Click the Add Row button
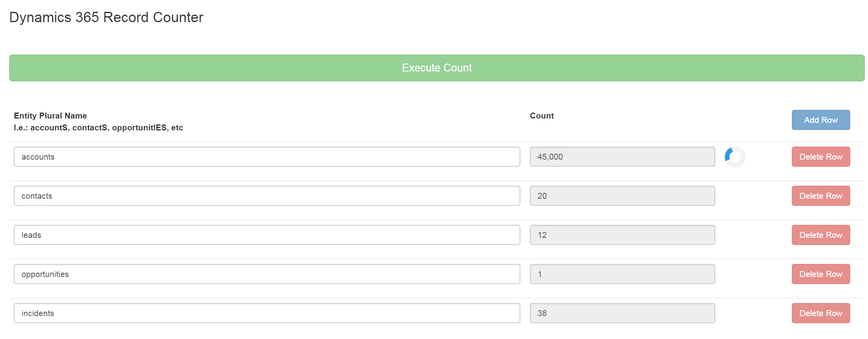Screen dimensions: 868x339 [821, 120]
